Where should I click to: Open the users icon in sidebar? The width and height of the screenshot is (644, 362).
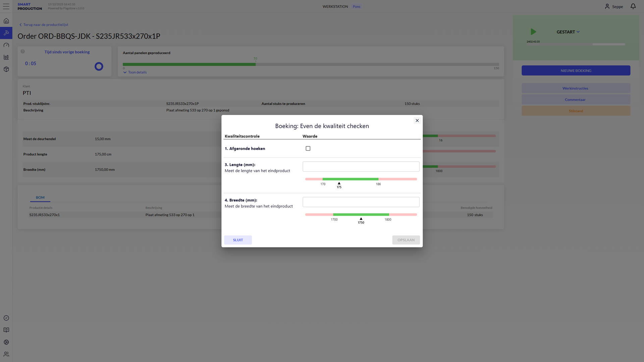coord(6,354)
